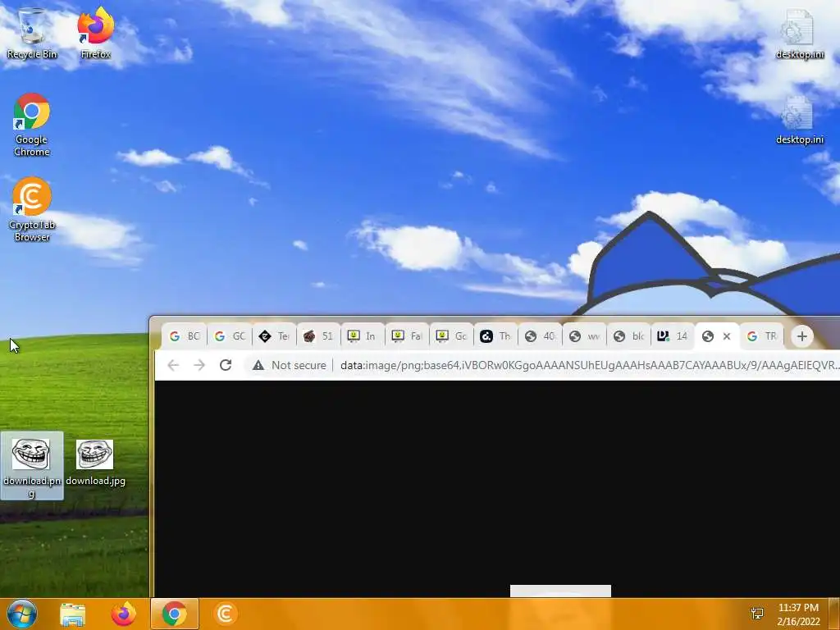Close the active data image tab
The image size is (840, 630).
pos(727,336)
